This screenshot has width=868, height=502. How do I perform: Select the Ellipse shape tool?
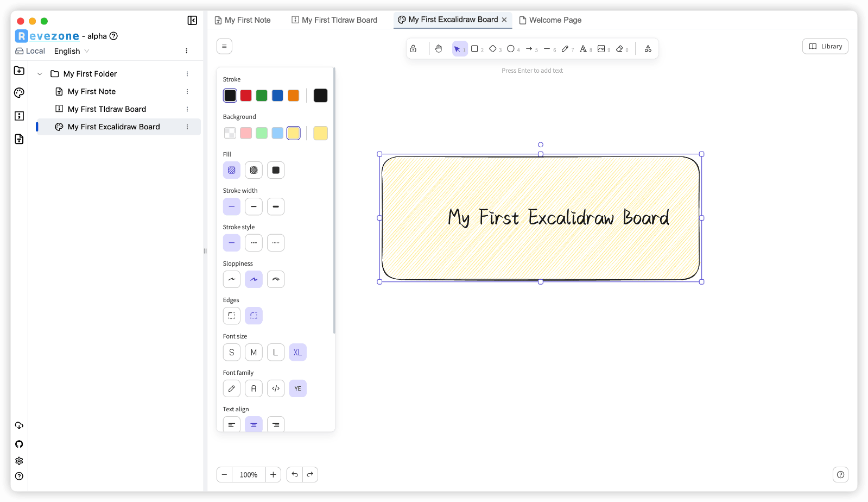tap(511, 49)
